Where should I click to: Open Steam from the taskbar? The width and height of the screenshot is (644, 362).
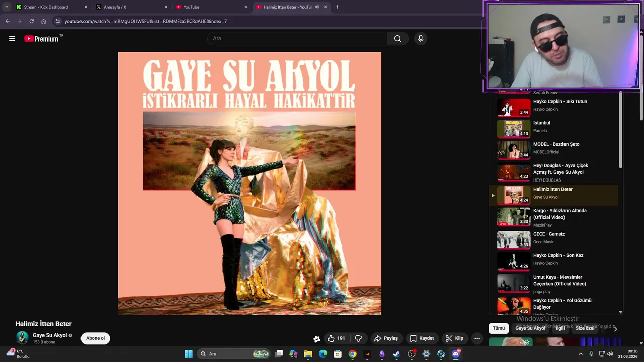396,354
